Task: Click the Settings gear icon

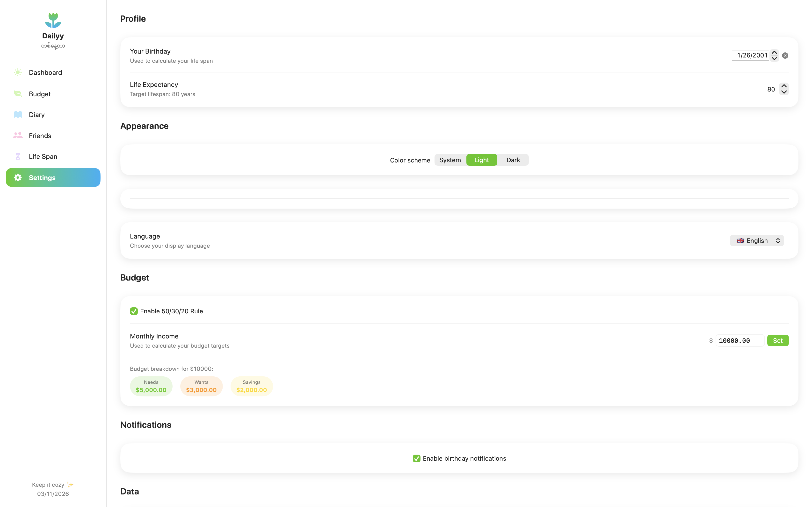Action: 18,178
